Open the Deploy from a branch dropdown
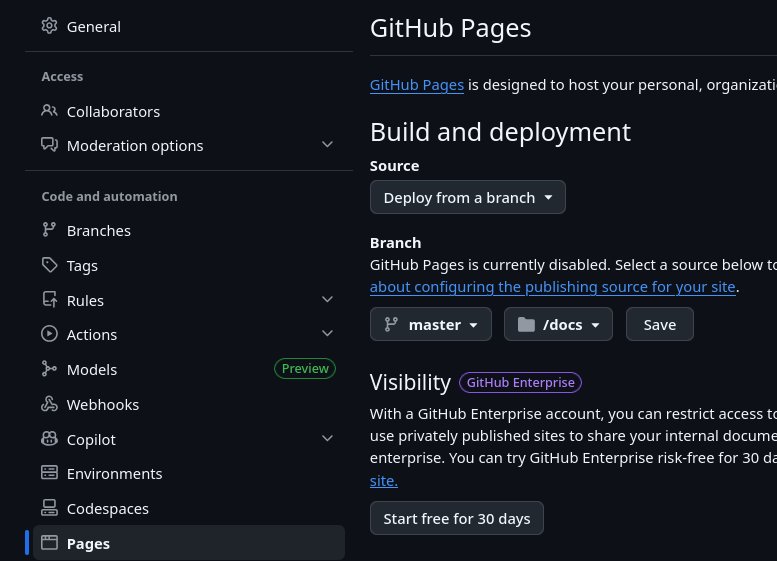 pyautogui.click(x=467, y=197)
